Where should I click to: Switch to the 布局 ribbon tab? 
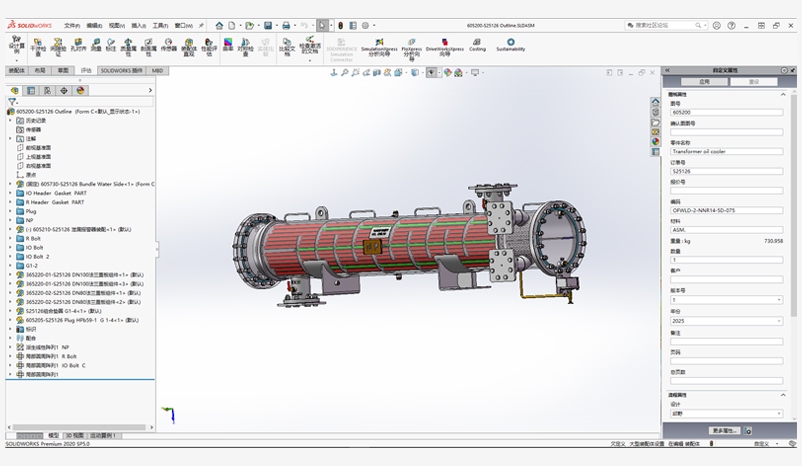click(40, 71)
